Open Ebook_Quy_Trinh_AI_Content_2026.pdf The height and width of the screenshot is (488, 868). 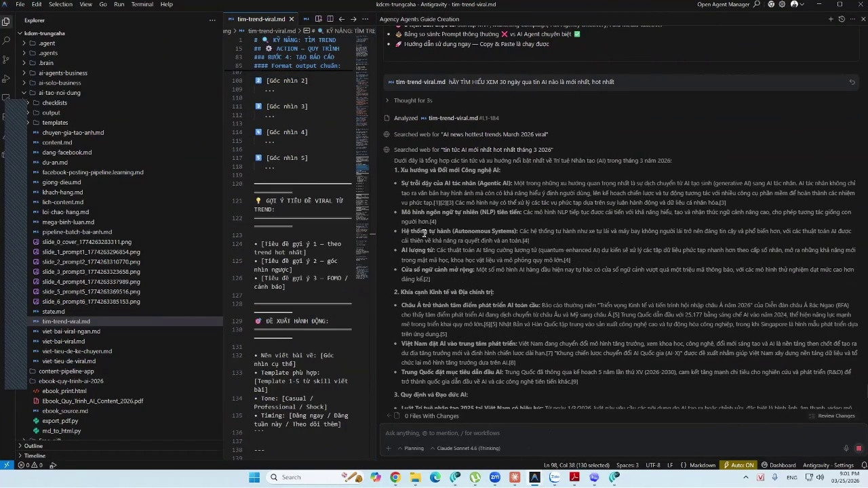[x=92, y=401]
